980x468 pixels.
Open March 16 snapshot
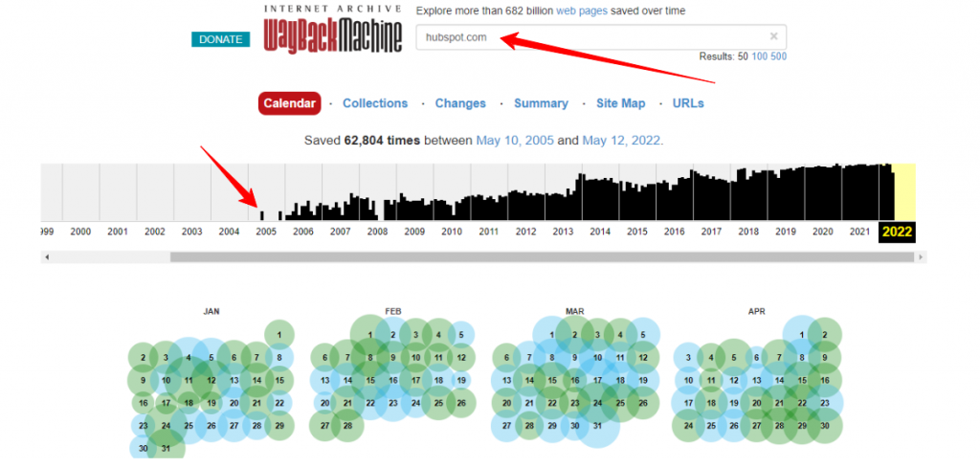click(575, 380)
